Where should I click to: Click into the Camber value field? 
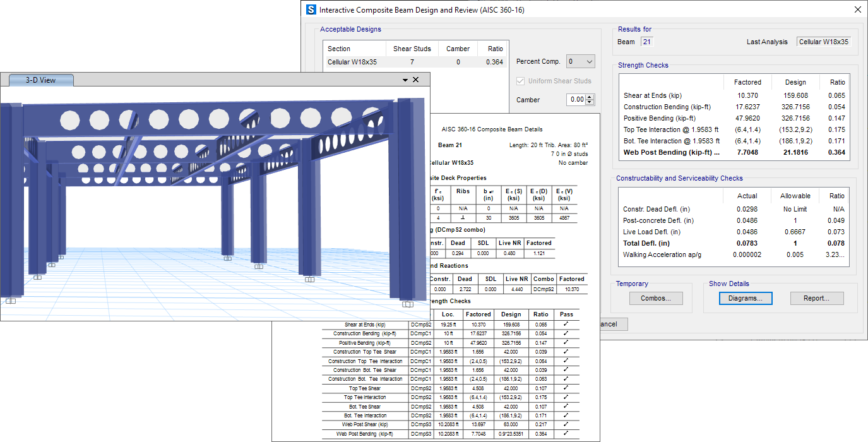tap(576, 100)
